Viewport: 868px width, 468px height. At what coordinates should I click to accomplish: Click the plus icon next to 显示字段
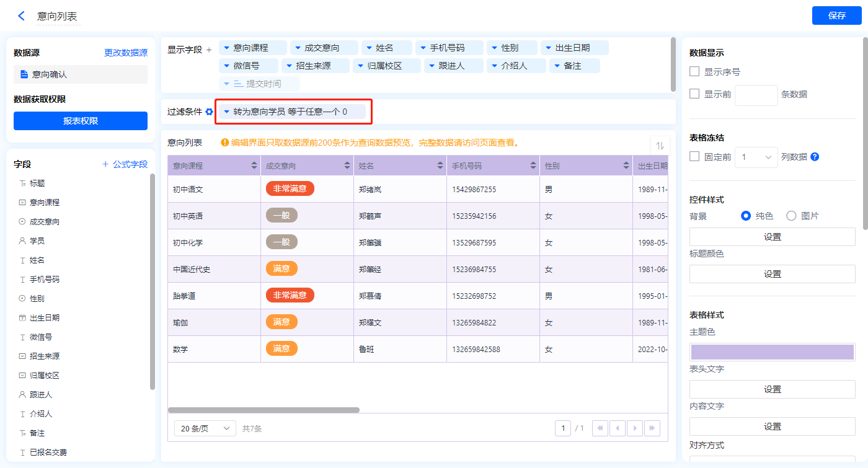[209, 50]
